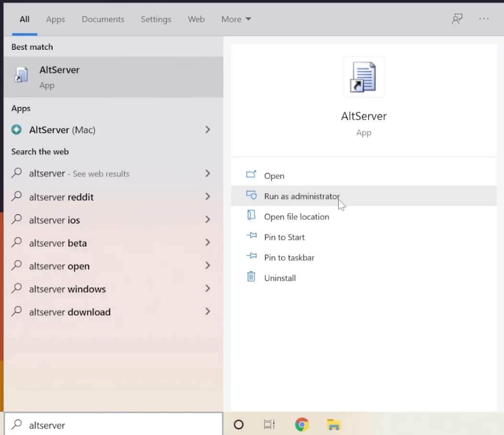This screenshot has height=435, width=504.
Task: Click the search box containing altserver
Action: [120, 425]
